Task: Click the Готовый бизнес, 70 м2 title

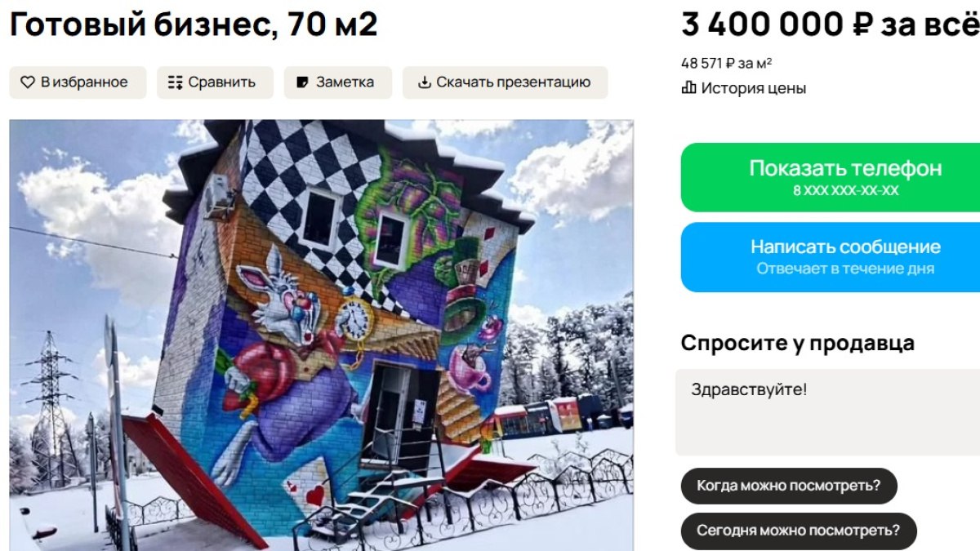Action: click(x=194, y=24)
